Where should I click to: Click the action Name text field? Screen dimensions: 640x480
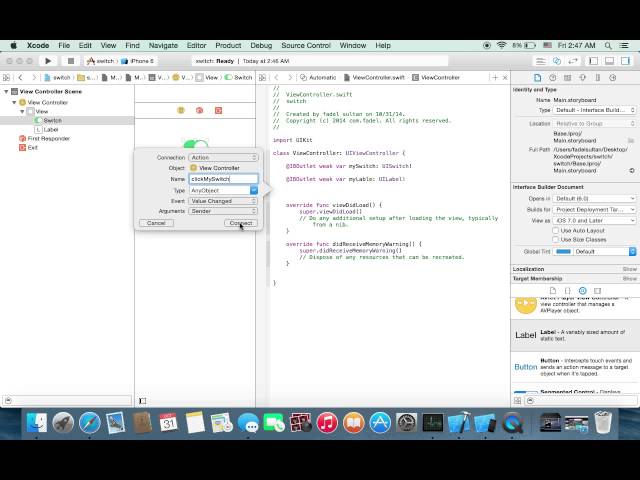click(x=223, y=179)
